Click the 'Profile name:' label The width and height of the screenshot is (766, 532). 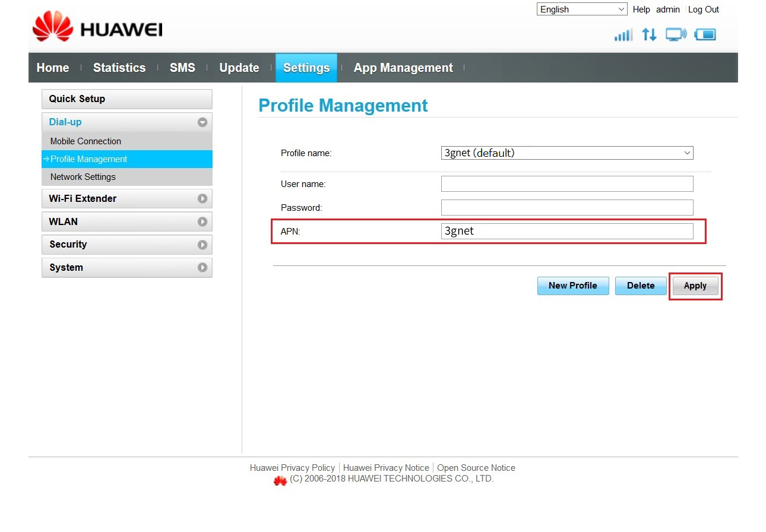306,153
